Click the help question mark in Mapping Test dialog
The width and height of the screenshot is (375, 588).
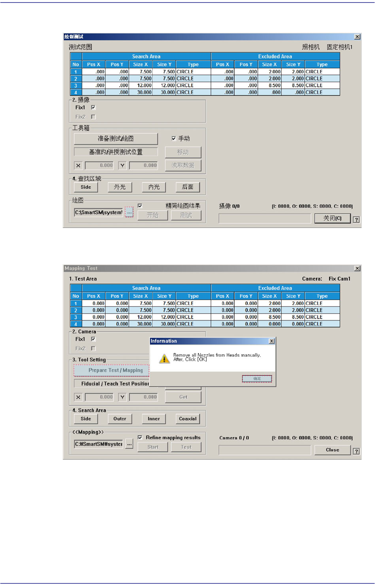(356, 451)
